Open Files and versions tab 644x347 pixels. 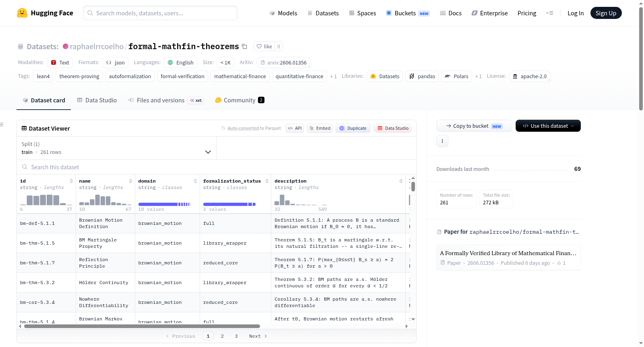coord(166,100)
